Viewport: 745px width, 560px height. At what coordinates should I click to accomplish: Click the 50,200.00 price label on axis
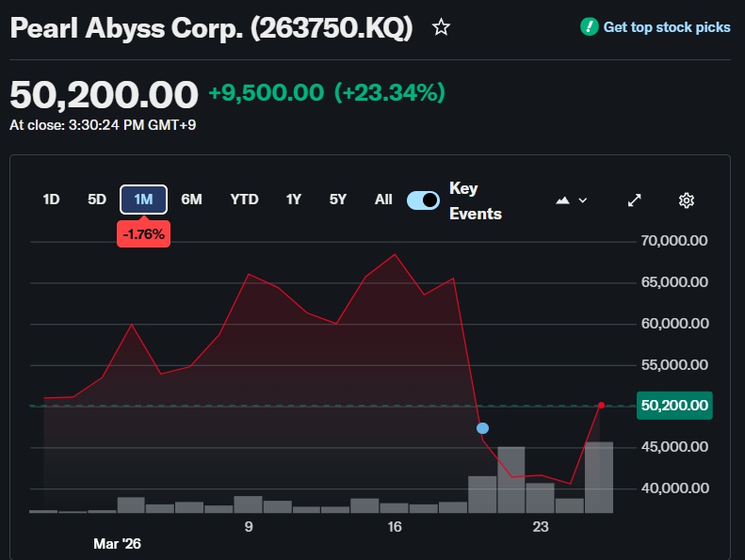[673, 406]
